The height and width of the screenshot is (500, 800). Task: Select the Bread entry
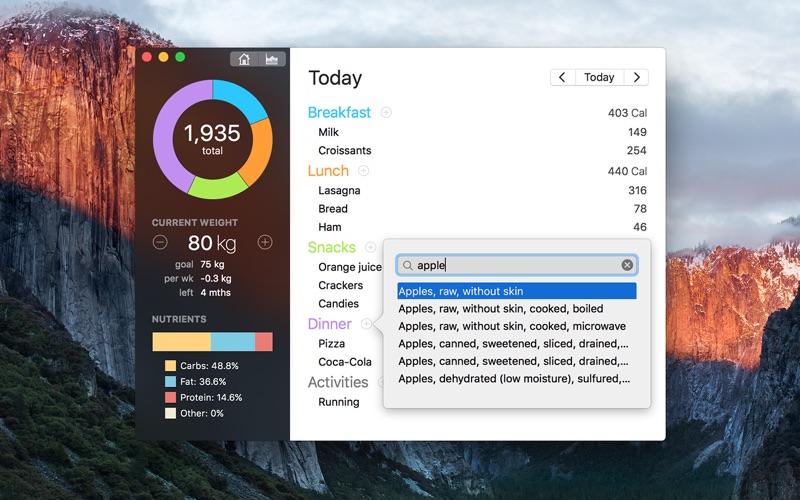click(333, 209)
